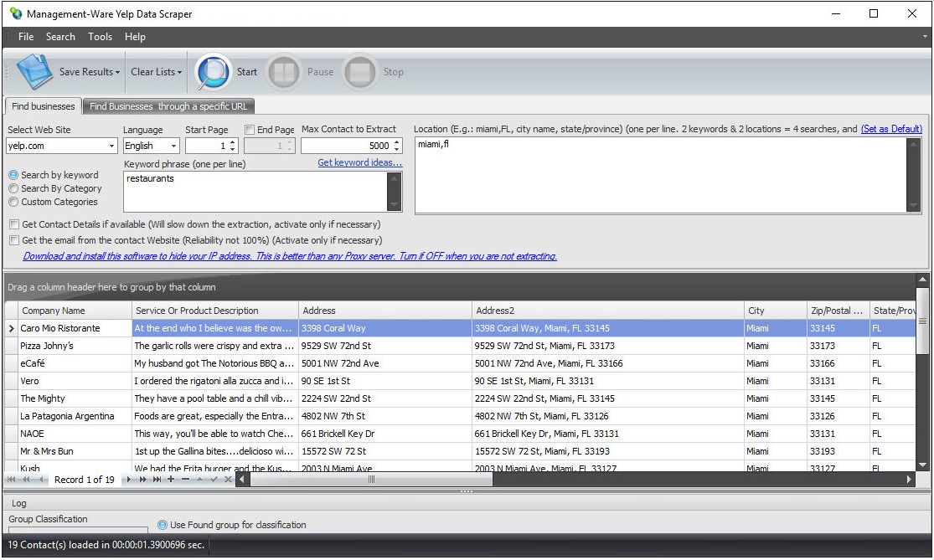The height and width of the screenshot is (560, 934).
Task: Click the Start Page number field
Action: point(206,146)
